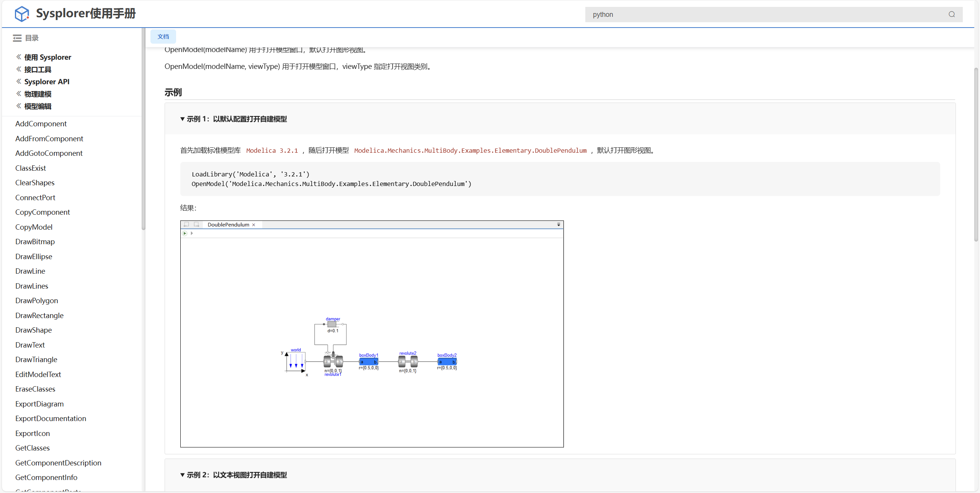This screenshot has height=493, width=980.
Task: Click the Modelica 3.2.1 inline code
Action: [272, 150]
